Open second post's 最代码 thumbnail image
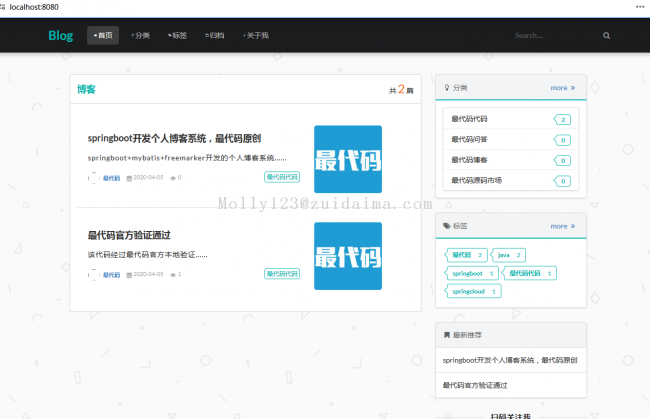 [347, 256]
